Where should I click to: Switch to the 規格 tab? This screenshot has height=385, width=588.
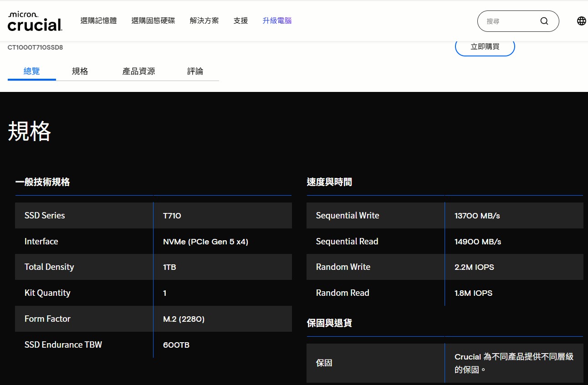point(80,71)
